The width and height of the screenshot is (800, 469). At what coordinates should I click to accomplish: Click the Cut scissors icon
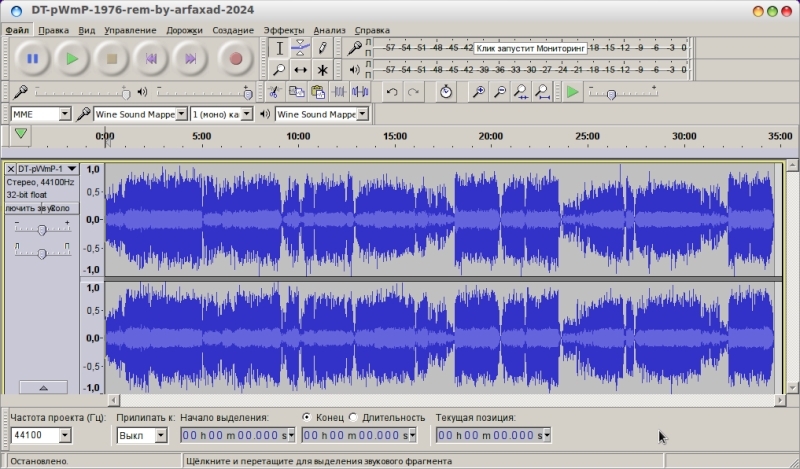pos(274,92)
